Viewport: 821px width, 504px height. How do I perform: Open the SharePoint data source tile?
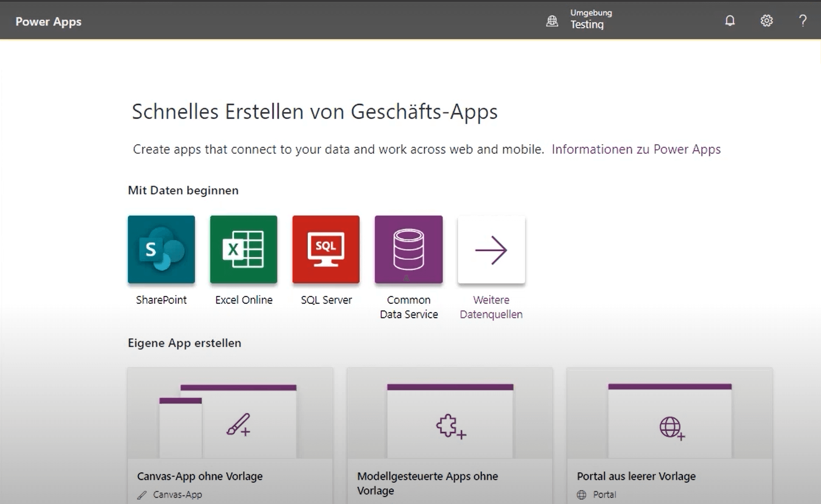tap(161, 249)
